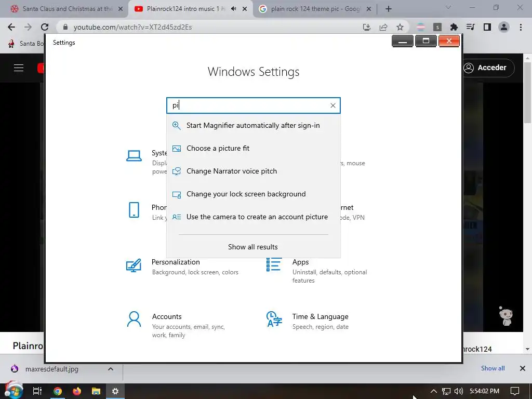Open Time & Language settings icon
This screenshot has width=532, height=399.
(x=274, y=320)
